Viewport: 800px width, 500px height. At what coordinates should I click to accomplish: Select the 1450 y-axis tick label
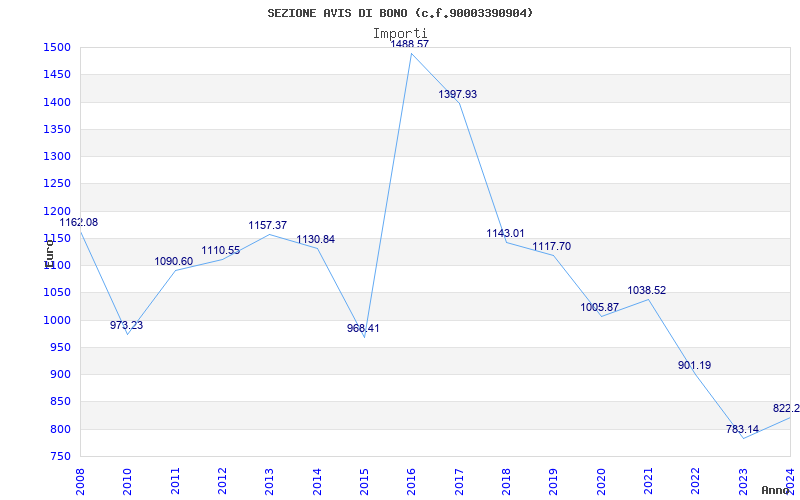click(57, 75)
